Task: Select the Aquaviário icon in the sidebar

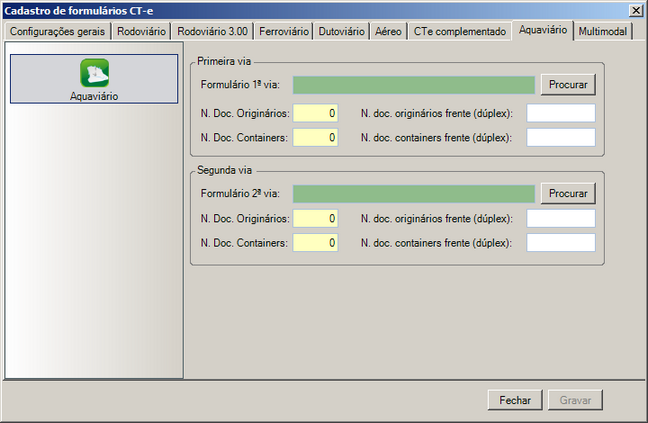Action: [94, 78]
